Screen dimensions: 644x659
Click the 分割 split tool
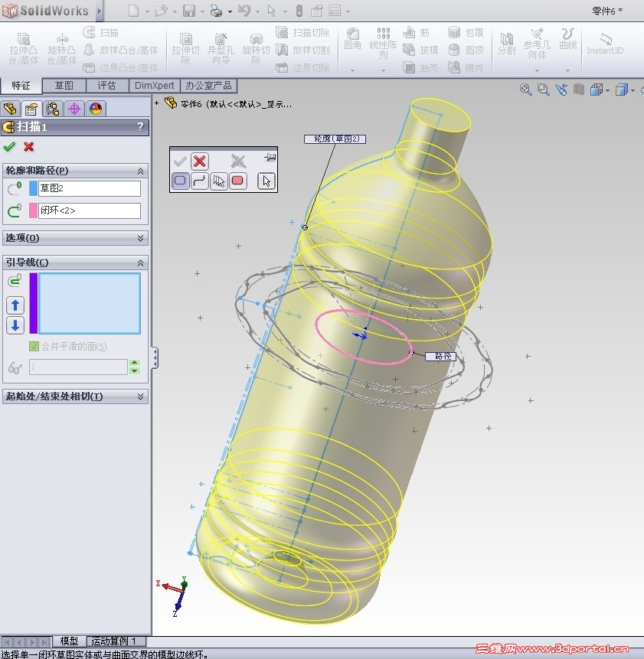click(x=506, y=44)
